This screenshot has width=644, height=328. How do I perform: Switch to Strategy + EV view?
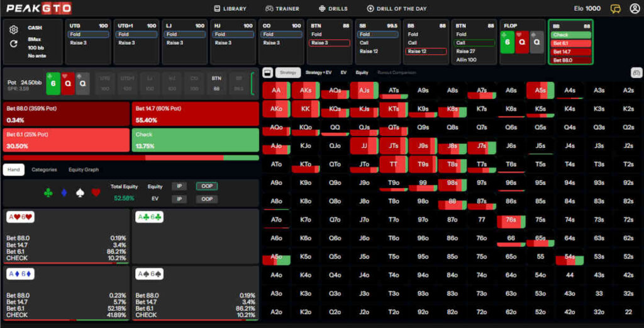click(319, 72)
